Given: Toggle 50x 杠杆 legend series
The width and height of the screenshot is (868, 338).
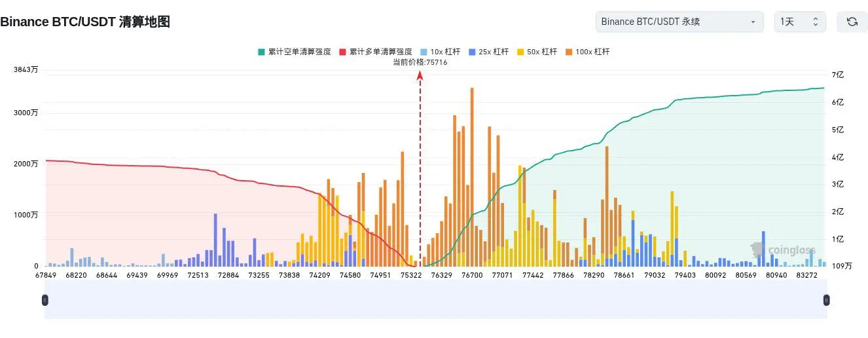Looking at the screenshot, I should 537,51.
